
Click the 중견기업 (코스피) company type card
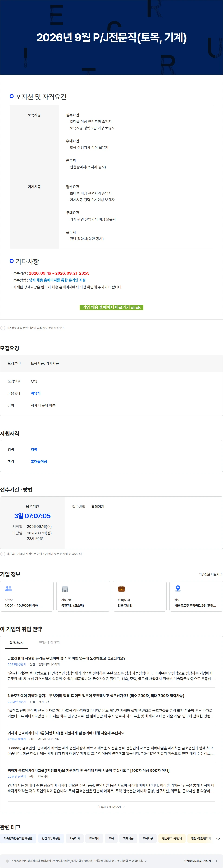point(83,596)
